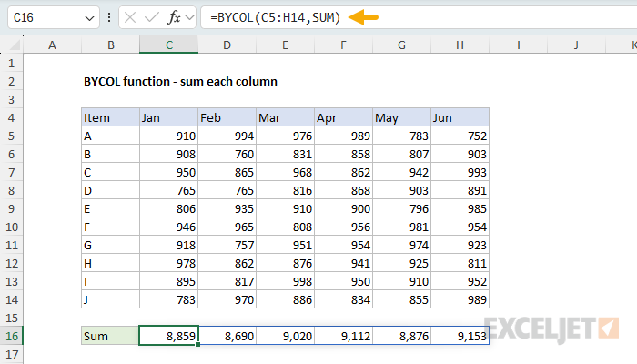Select column I header
The image size is (637, 364).
coord(519,45)
